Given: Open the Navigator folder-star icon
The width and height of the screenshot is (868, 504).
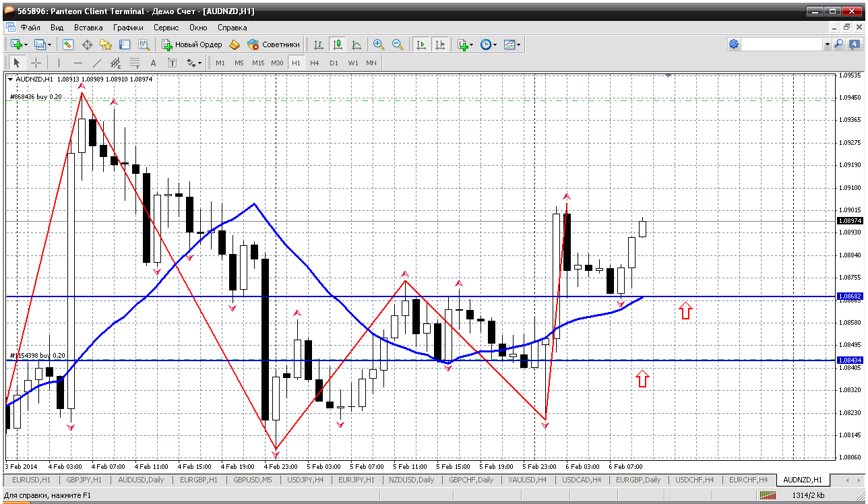Looking at the screenshot, I should [106, 44].
